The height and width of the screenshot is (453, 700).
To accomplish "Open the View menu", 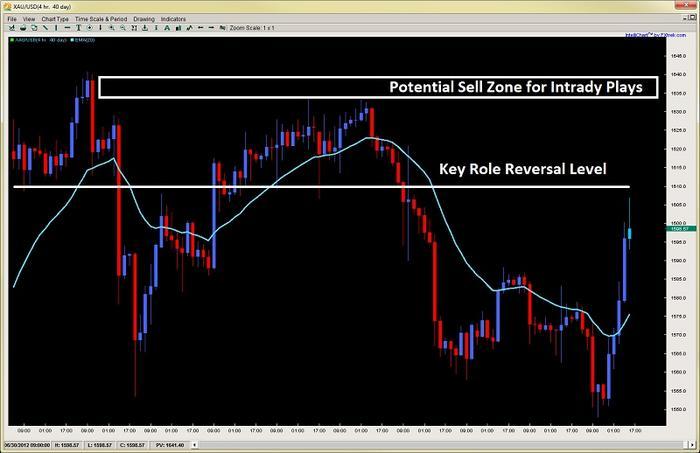I will pyautogui.click(x=31, y=19).
